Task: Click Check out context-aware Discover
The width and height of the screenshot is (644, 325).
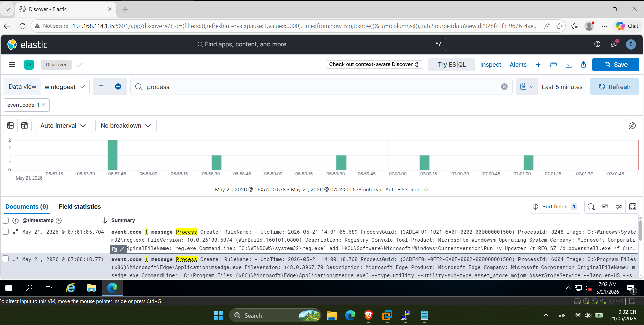Action: click(374, 64)
